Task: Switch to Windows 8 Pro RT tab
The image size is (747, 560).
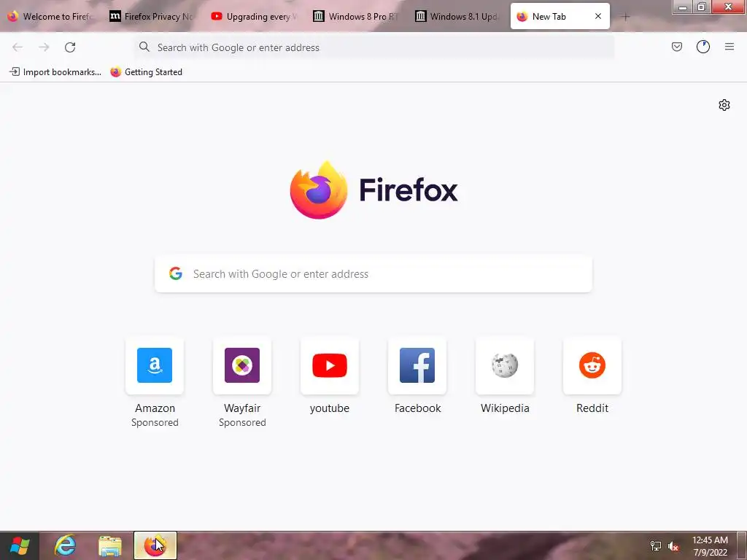Action: pos(356,17)
